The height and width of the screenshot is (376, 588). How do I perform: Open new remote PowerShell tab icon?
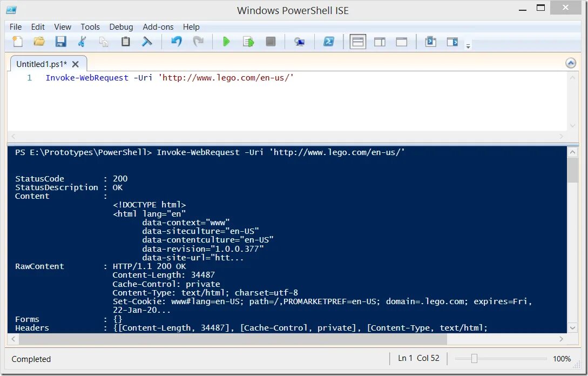point(299,42)
